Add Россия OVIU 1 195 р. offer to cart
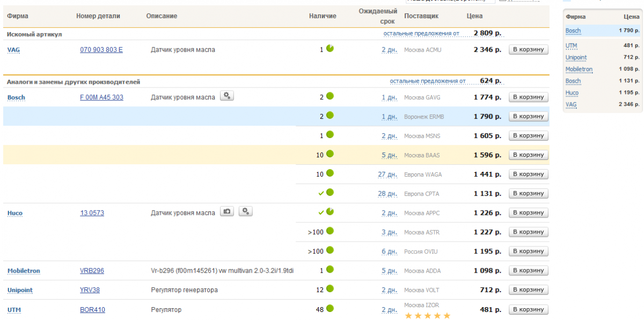Image resolution: width=644 pixels, height=320 pixels. click(x=529, y=252)
